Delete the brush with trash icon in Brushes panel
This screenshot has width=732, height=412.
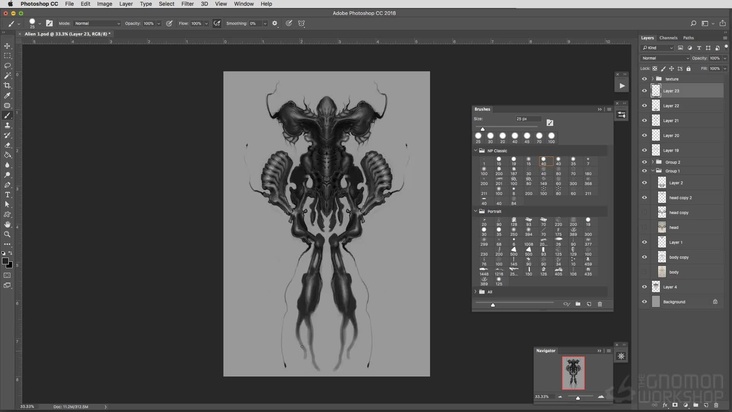(600, 304)
